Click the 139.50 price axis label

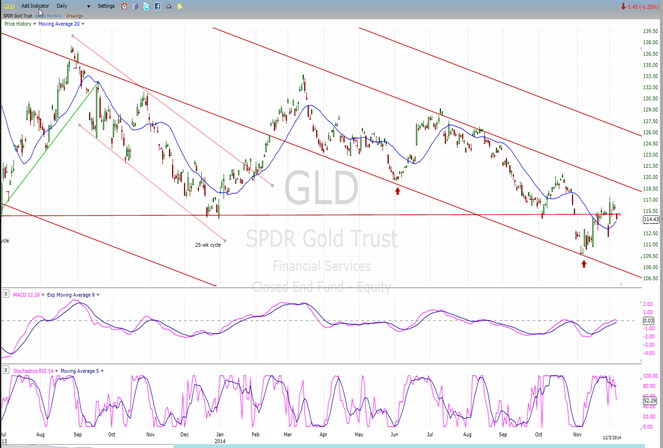click(650, 31)
